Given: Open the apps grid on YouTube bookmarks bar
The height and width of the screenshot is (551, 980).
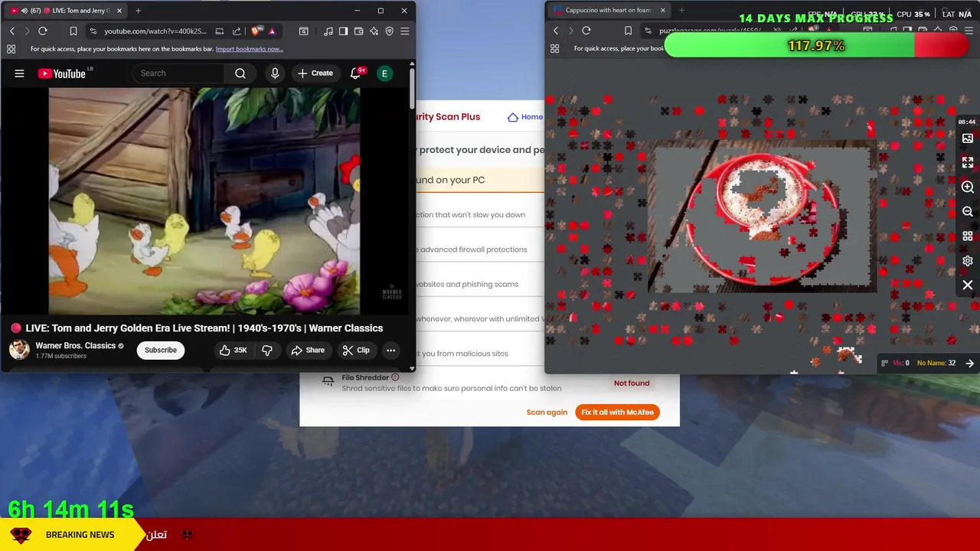Looking at the screenshot, I should 11,49.
